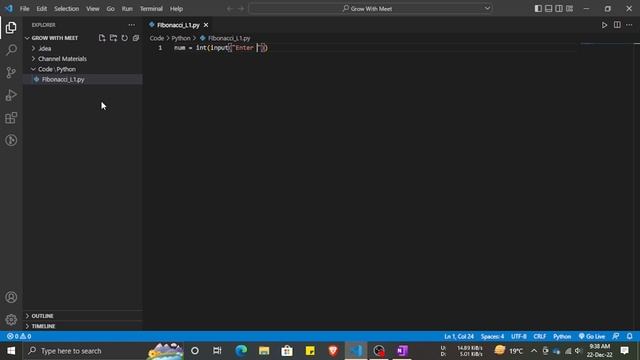Close the Fibonacci_L1.py editor tab
This screenshot has height=360, width=640.
coord(206,25)
